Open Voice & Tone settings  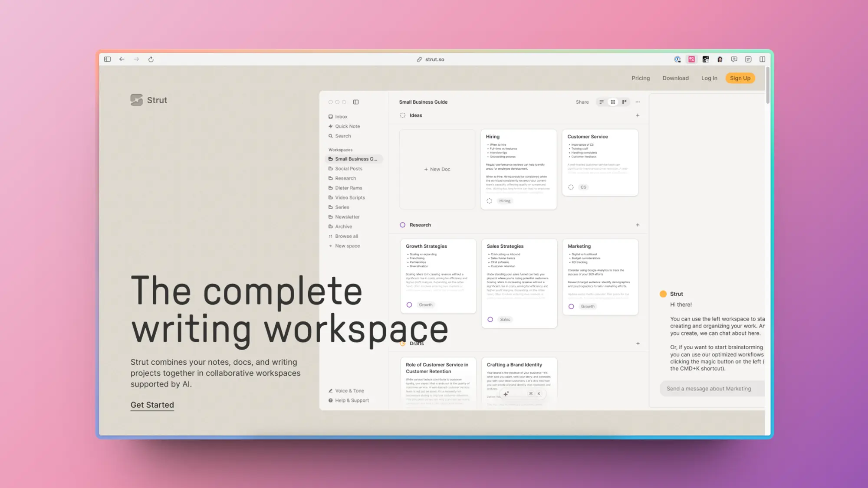[x=346, y=391]
